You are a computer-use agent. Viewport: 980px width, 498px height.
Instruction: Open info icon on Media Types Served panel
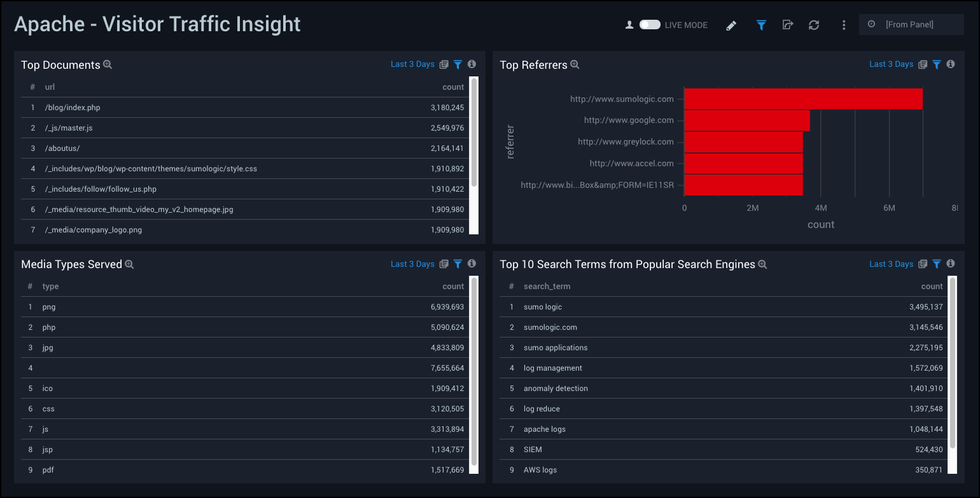coord(472,264)
